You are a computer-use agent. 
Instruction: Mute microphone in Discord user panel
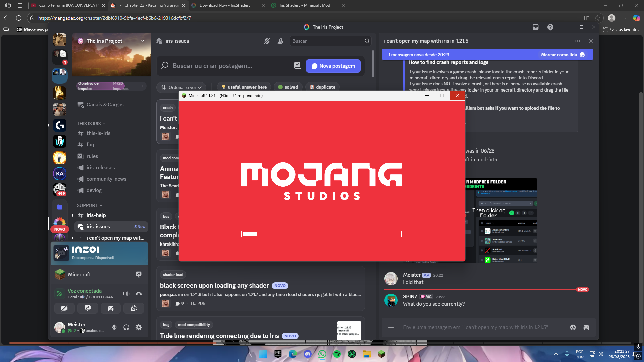114,327
